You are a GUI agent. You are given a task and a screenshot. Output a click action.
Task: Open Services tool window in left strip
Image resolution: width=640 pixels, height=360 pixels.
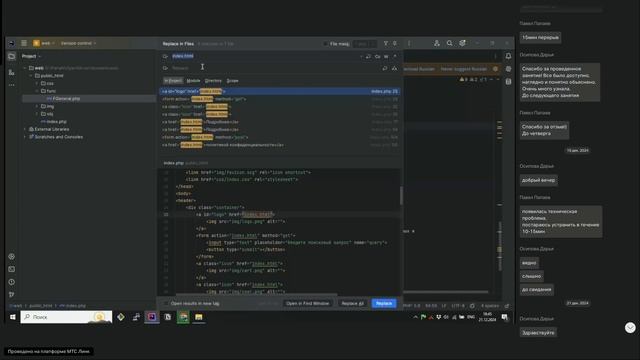pos(11,257)
